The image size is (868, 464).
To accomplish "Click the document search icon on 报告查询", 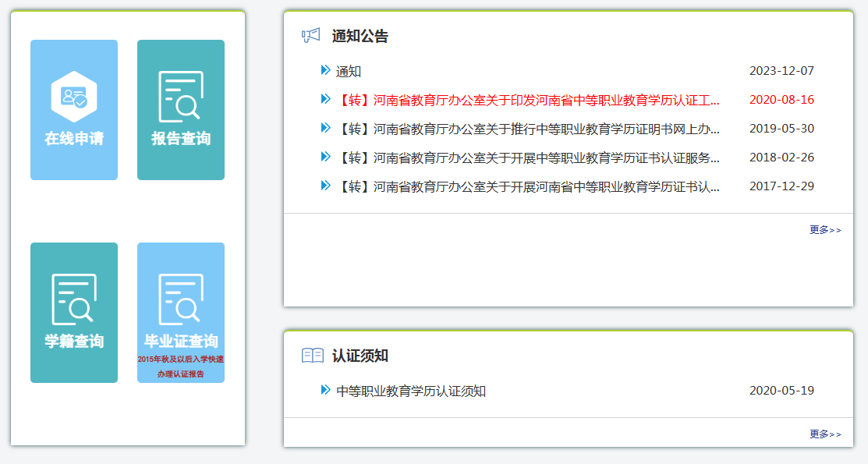I will pyautogui.click(x=181, y=97).
